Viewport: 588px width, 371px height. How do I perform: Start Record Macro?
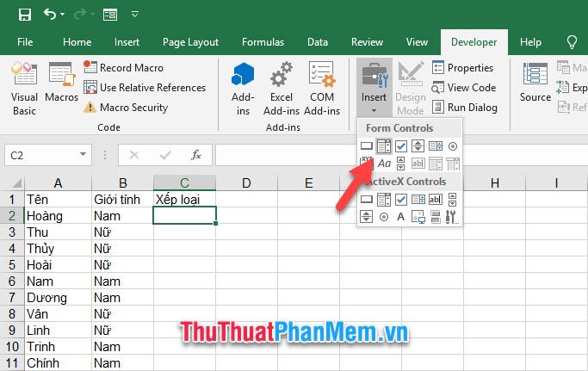123,67
